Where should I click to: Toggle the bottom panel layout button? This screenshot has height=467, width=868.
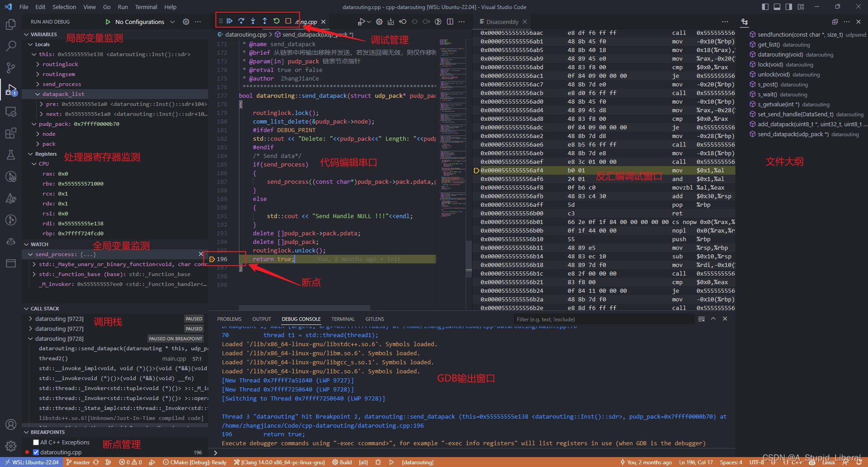tap(777, 7)
